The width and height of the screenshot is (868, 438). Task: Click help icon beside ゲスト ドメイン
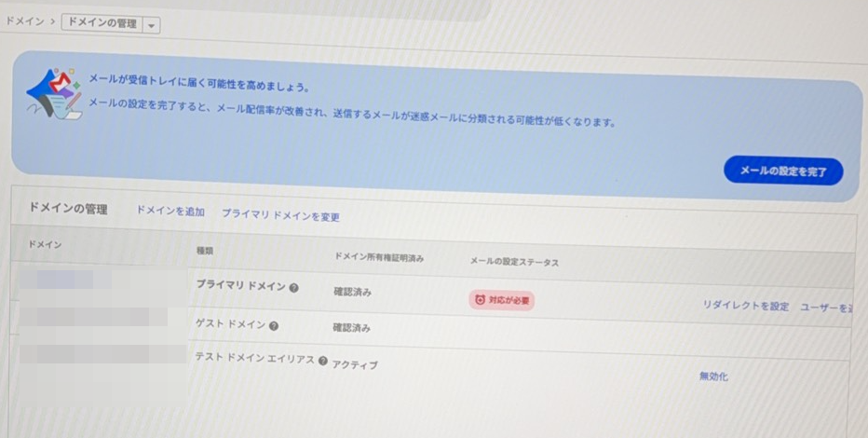click(274, 326)
